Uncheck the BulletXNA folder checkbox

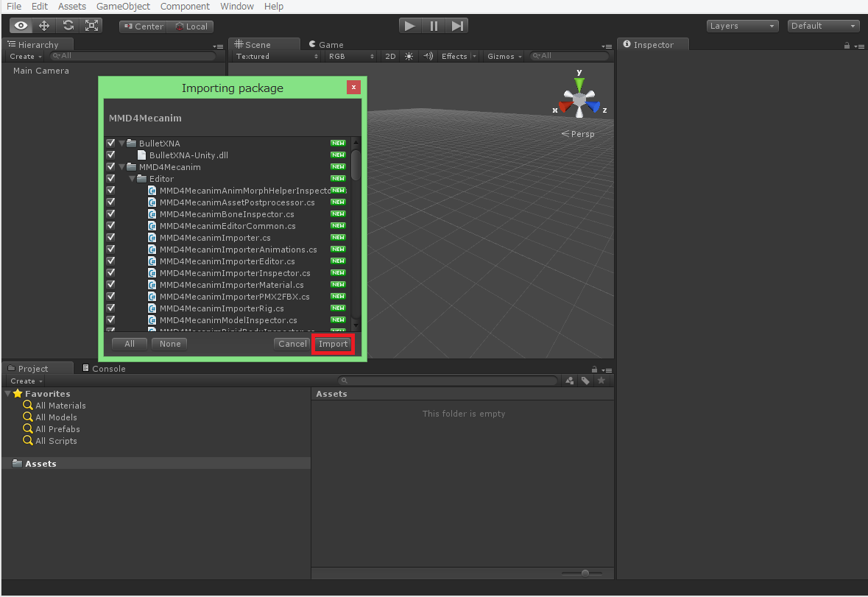(x=110, y=144)
